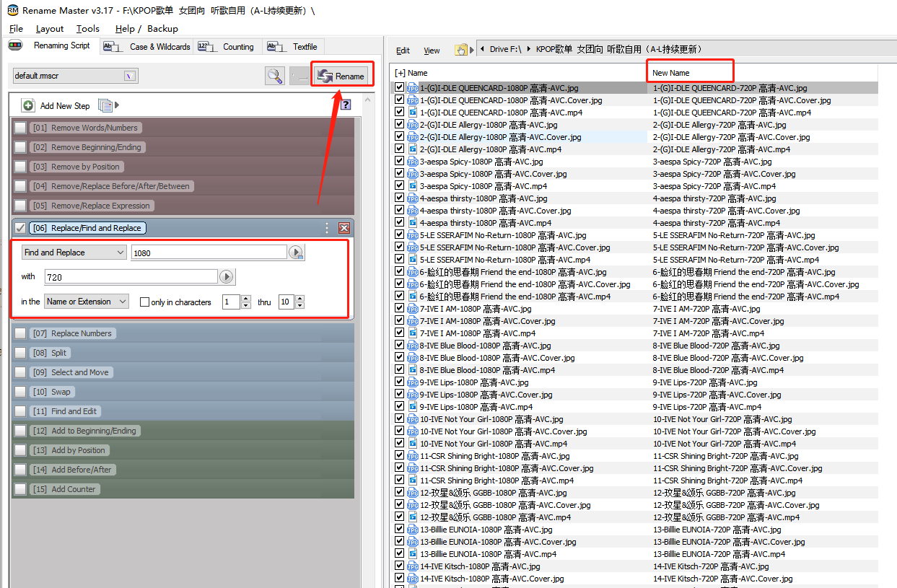The width and height of the screenshot is (897, 588).
Task: Click the Renaming Script tab traffic-light icon
Action: tap(15, 45)
